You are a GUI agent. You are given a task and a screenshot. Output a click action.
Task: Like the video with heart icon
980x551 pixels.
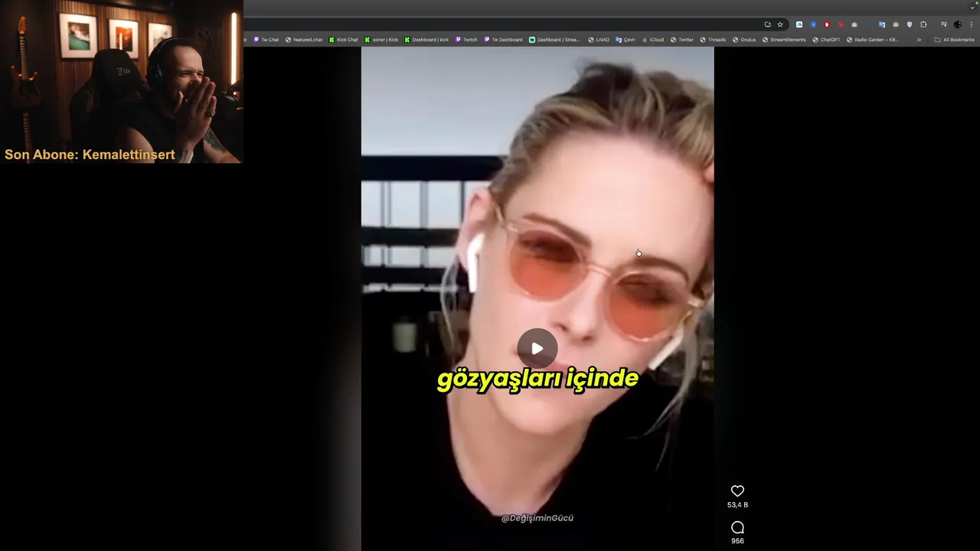point(737,491)
